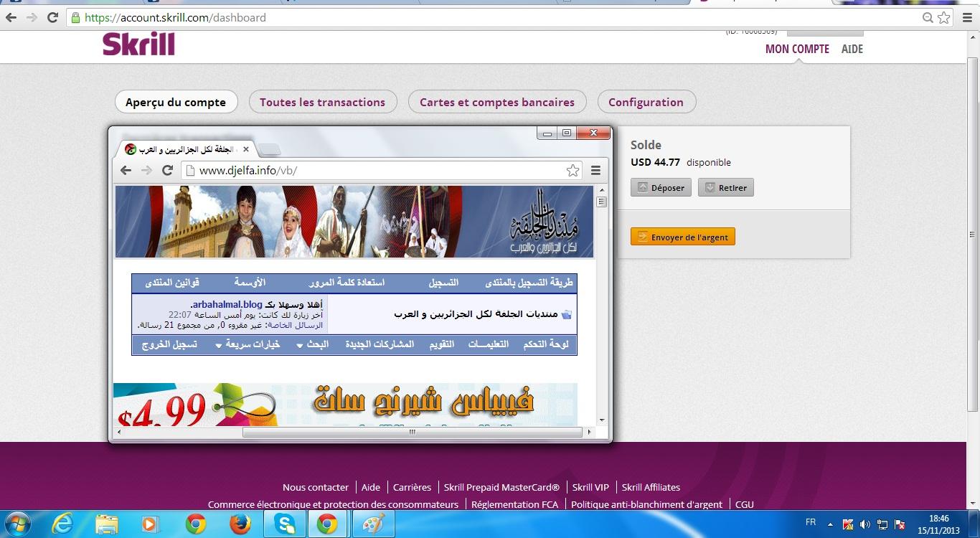Click the Déposer button
The image size is (980, 538).
pyautogui.click(x=661, y=187)
